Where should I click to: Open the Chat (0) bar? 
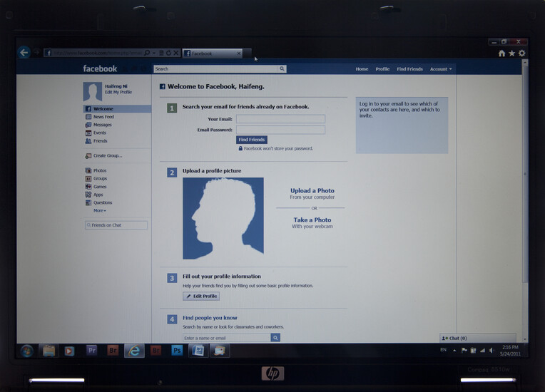click(477, 338)
